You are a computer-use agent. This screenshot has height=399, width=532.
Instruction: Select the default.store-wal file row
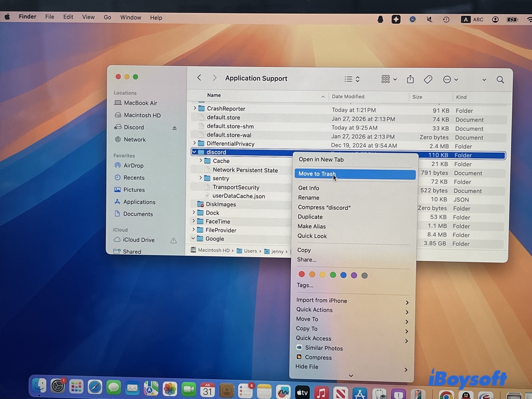348,135
